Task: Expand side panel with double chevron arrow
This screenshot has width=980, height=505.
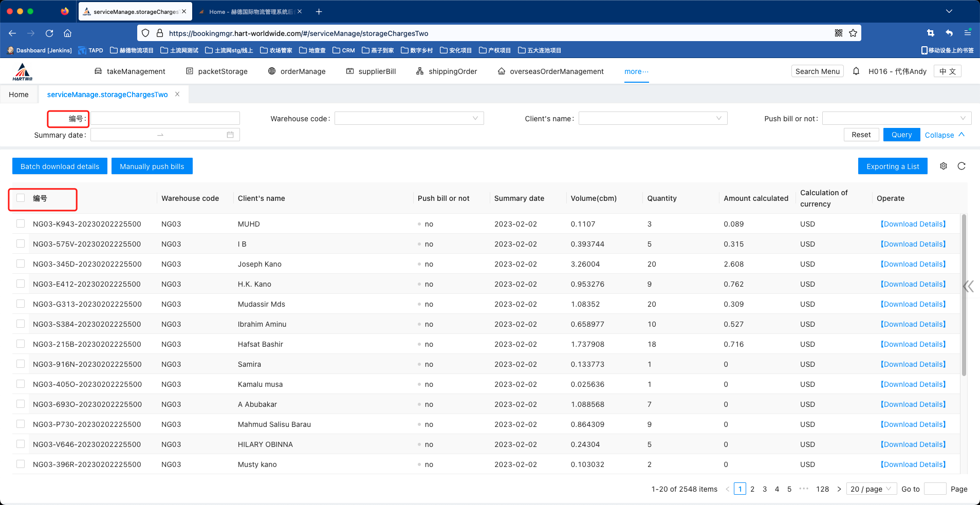Action: coord(968,286)
